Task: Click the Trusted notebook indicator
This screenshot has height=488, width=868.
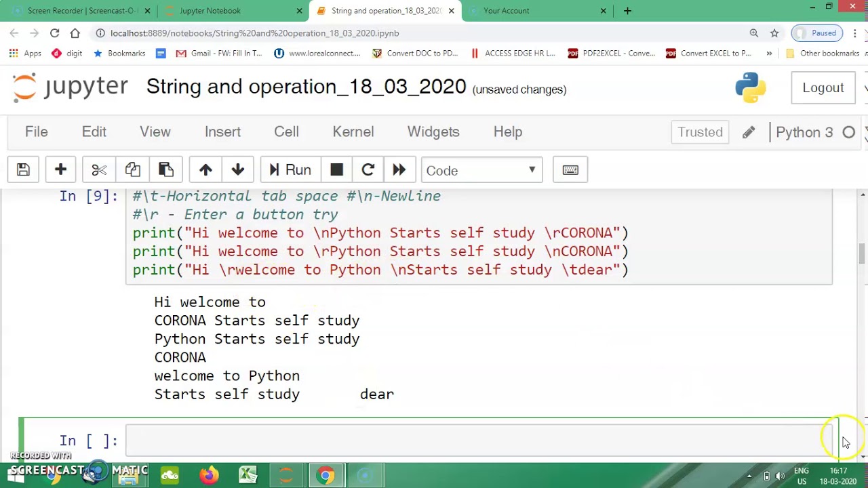Action: click(700, 132)
